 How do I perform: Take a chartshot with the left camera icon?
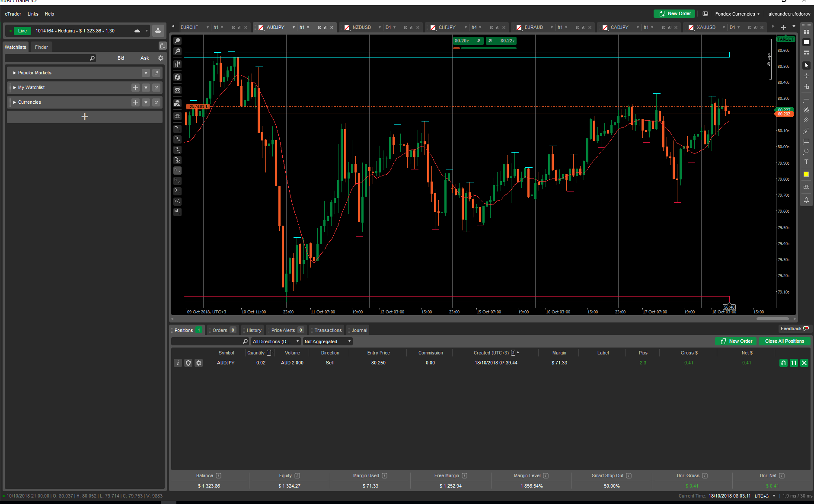[177, 116]
